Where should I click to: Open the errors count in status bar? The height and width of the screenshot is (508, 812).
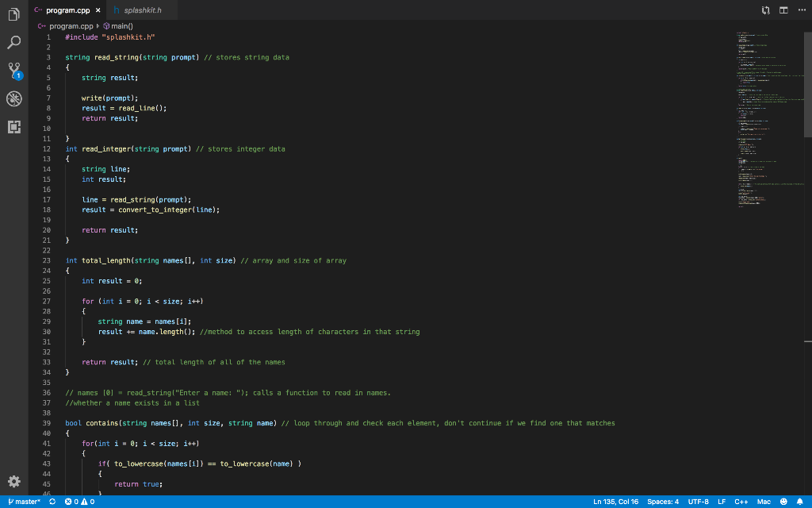coord(71,502)
